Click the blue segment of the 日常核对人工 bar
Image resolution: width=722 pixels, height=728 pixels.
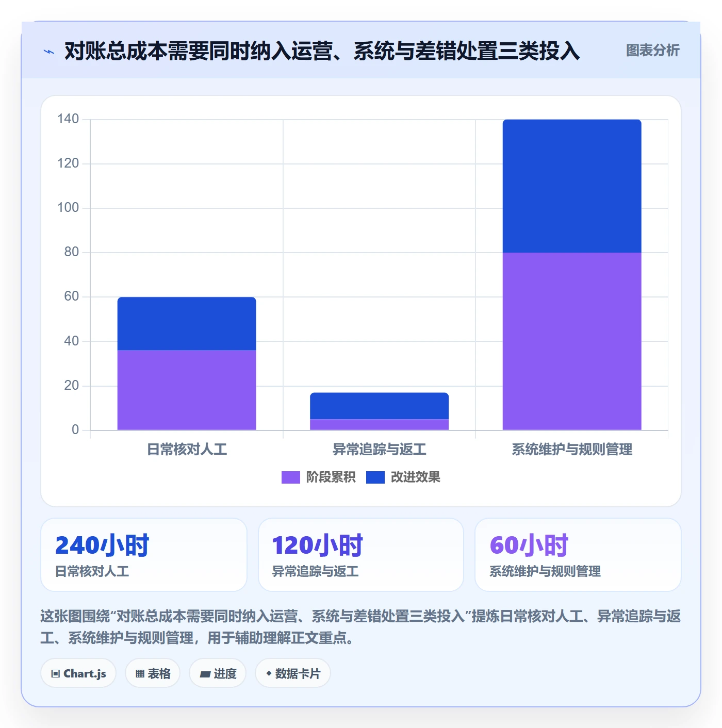[187, 324]
